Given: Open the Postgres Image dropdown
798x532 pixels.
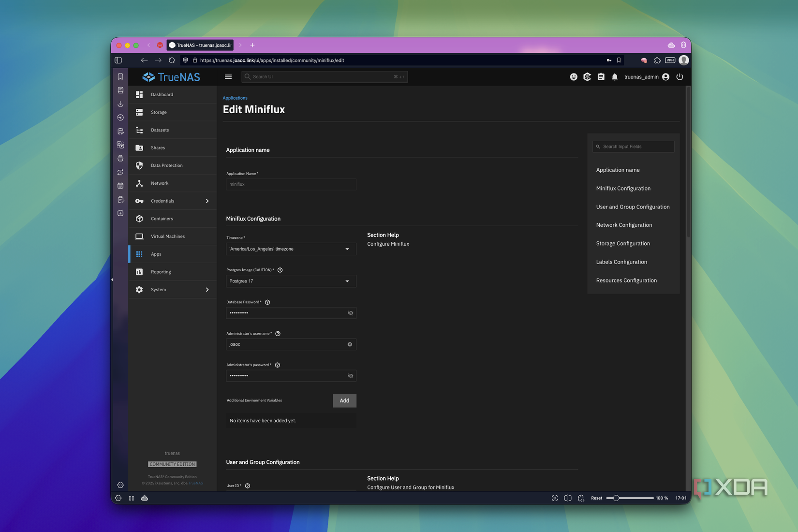Looking at the screenshot, I should (x=347, y=281).
